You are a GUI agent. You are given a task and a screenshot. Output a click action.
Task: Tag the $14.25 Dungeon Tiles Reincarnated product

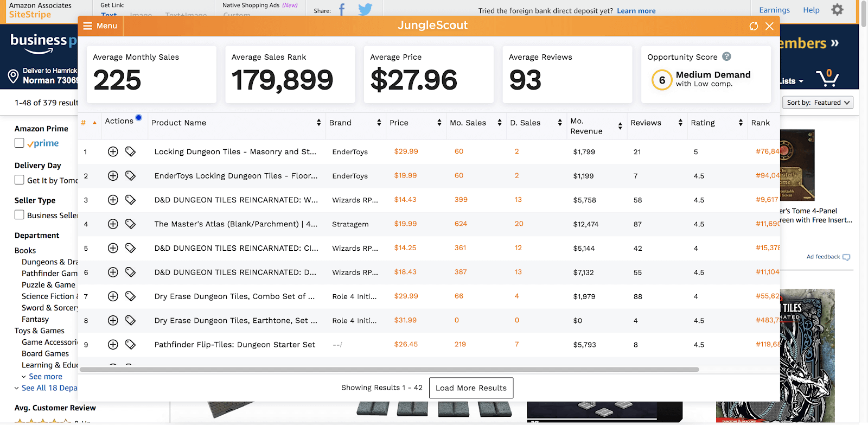130,248
